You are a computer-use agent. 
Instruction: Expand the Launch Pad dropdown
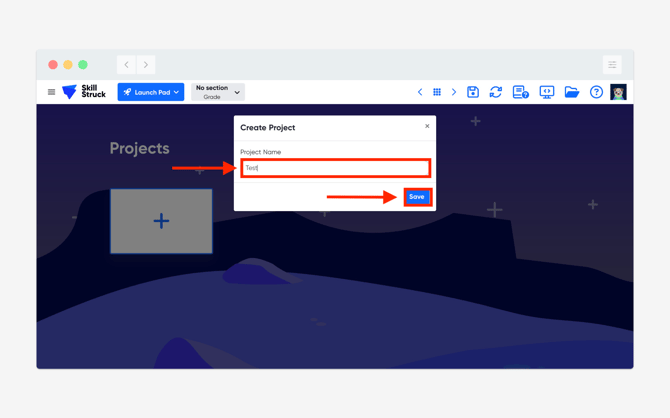[151, 92]
